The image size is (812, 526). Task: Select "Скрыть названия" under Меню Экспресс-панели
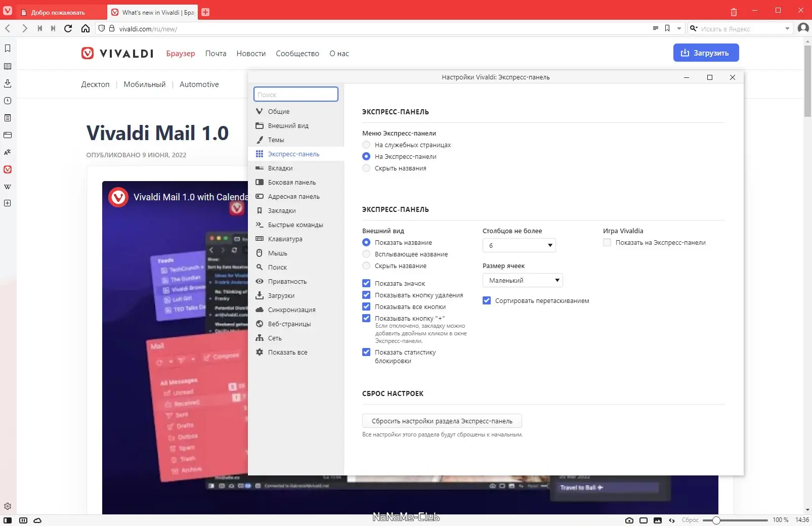click(366, 168)
